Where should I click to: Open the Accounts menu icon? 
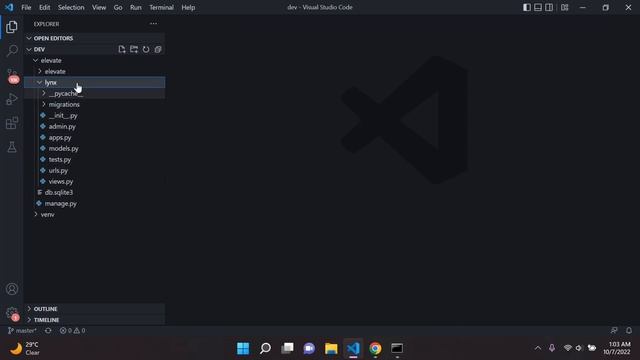pyautogui.click(x=12, y=289)
